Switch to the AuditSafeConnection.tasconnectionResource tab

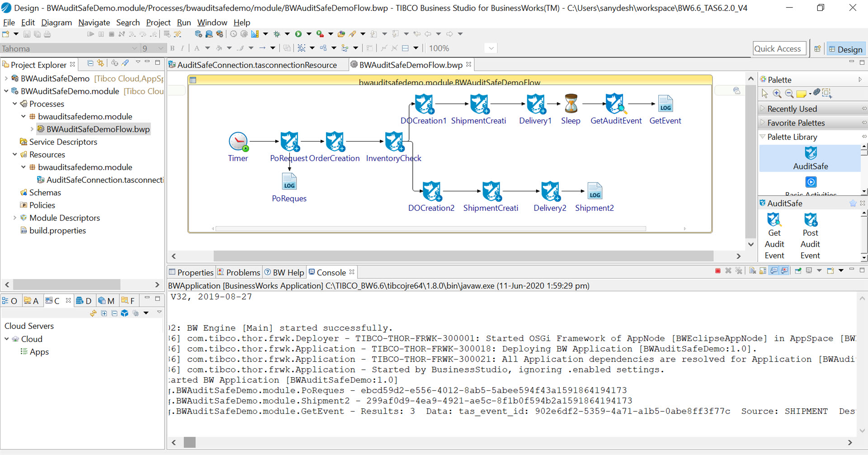tap(257, 65)
